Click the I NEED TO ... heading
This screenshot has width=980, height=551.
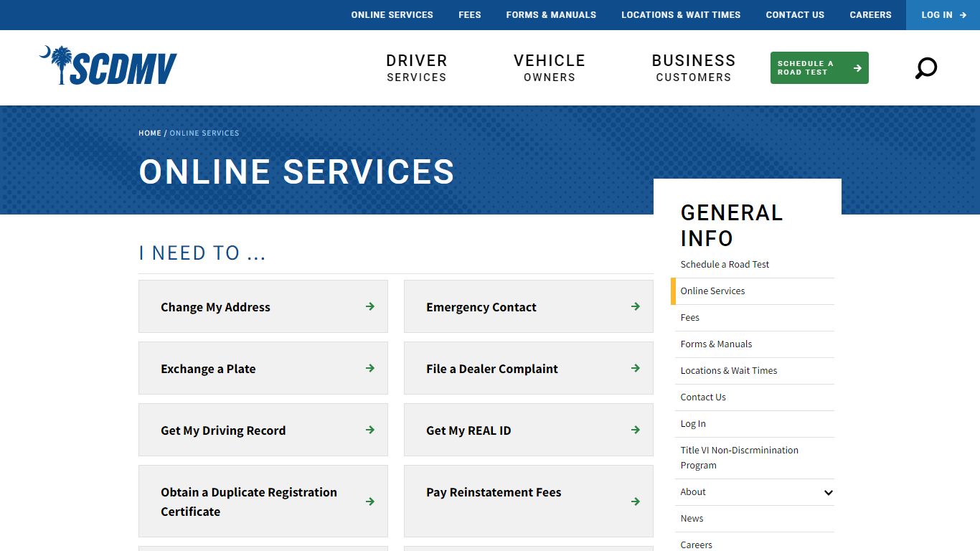coord(202,253)
